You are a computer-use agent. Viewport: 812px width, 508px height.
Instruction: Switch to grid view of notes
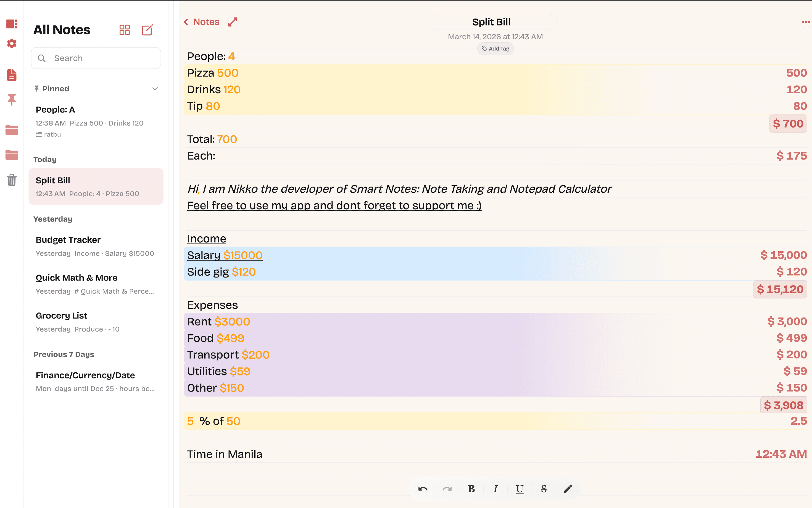click(125, 30)
